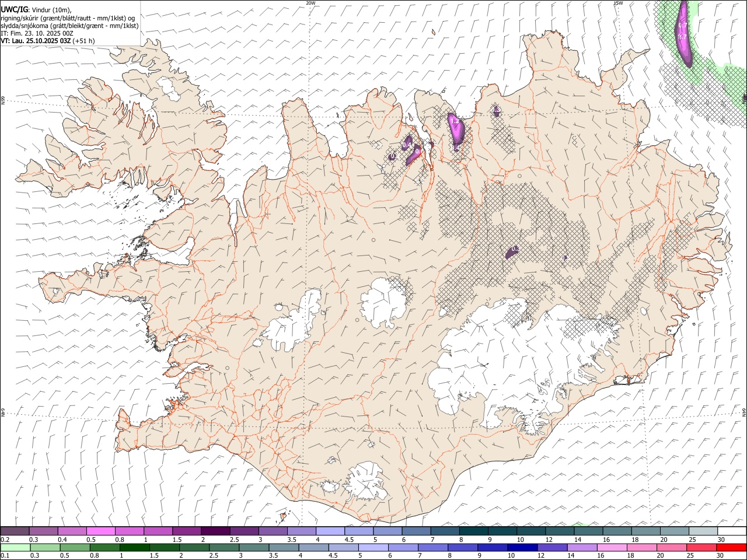Click the '1.5' label under the green rain scale
Image resolution: width=747 pixels, height=560 pixels.
click(x=154, y=556)
